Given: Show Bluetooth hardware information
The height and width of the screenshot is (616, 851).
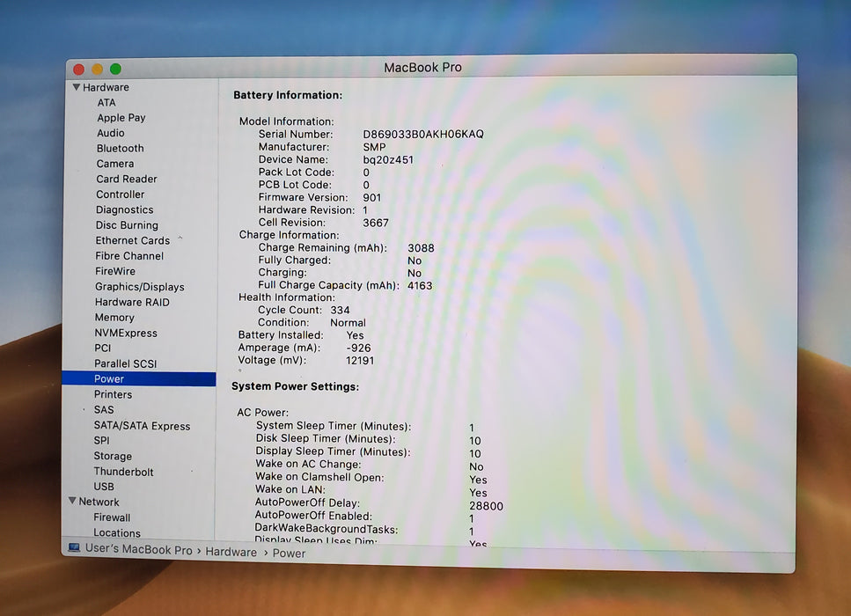Looking at the screenshot, I should 120,148.
